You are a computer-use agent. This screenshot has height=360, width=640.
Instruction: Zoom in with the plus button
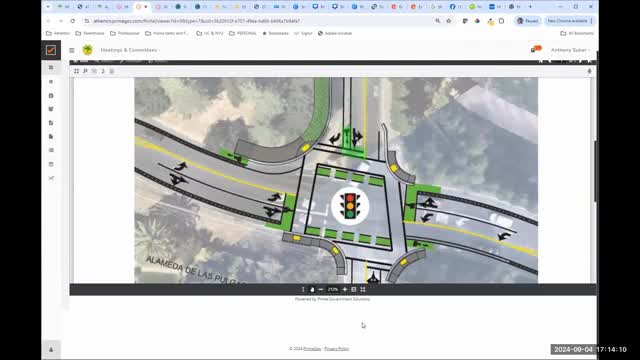(344, 289)
